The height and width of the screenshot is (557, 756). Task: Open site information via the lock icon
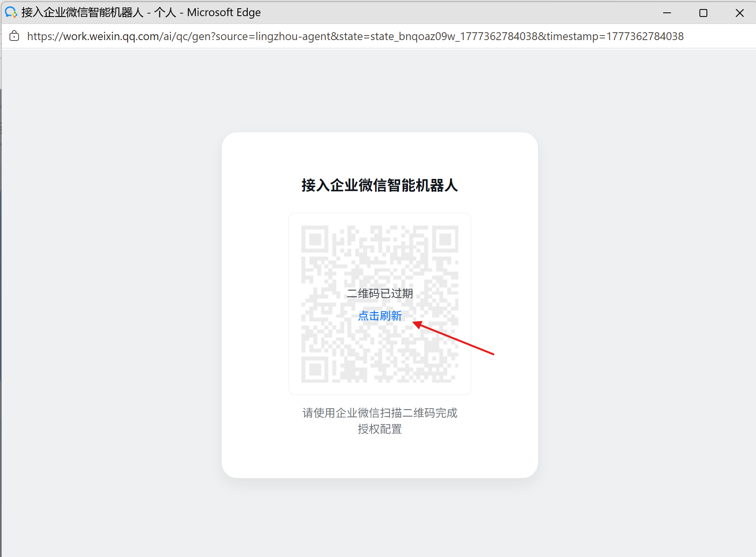(x=14, y=36)
